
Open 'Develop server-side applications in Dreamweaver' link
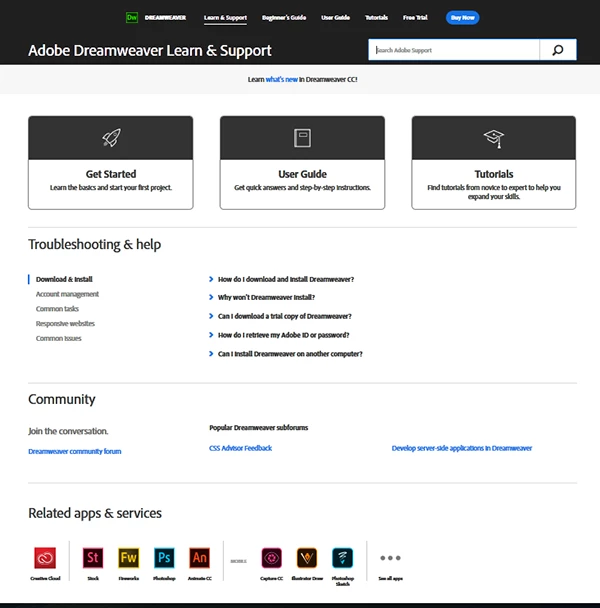pos(462,448)
